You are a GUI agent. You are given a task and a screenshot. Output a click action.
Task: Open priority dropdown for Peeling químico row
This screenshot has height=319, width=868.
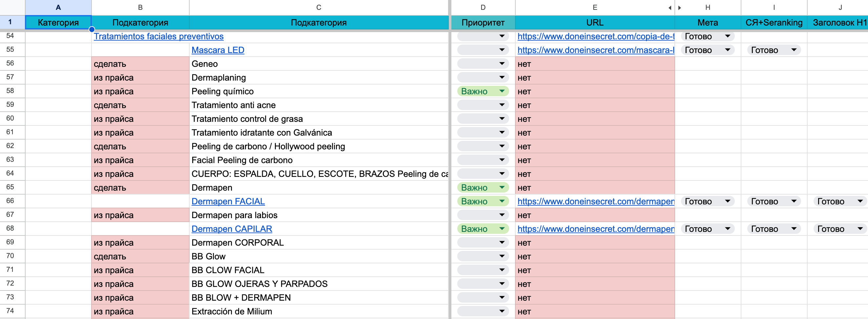point(502,91)
